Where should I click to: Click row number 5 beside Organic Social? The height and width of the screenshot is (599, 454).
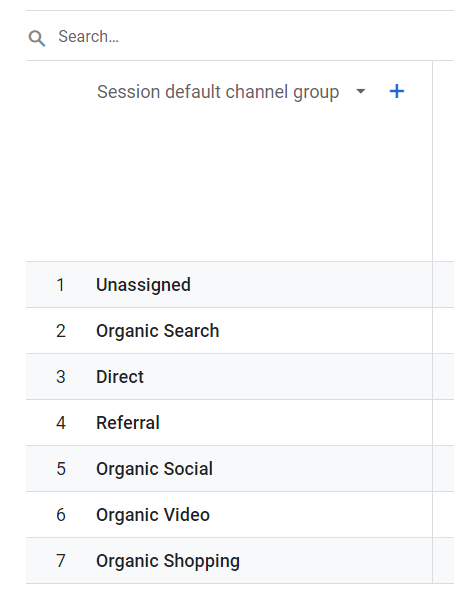pyautogui.click(x=61, y=469)
